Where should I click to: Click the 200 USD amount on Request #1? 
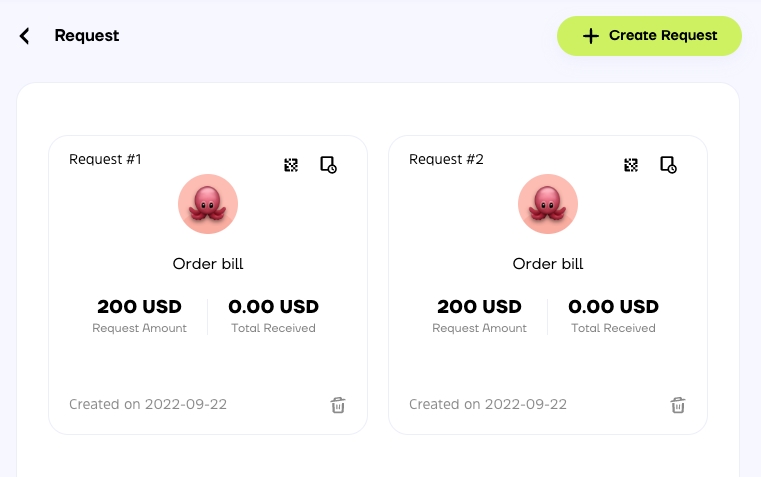(139, 307)
